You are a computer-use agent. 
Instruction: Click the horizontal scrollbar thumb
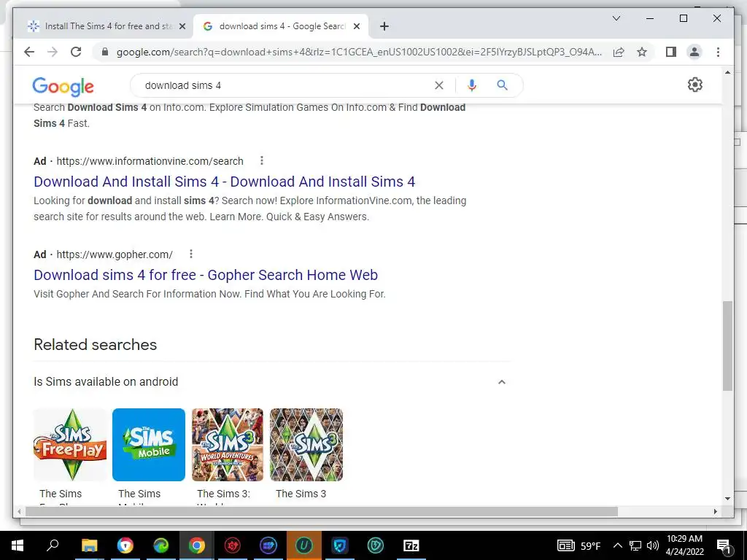322,511
